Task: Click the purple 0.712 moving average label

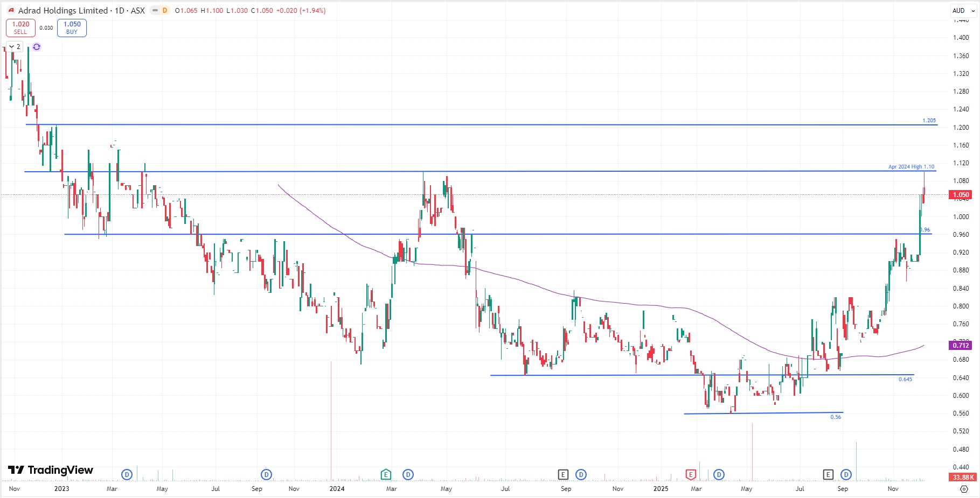Action: tap(961, 345)
